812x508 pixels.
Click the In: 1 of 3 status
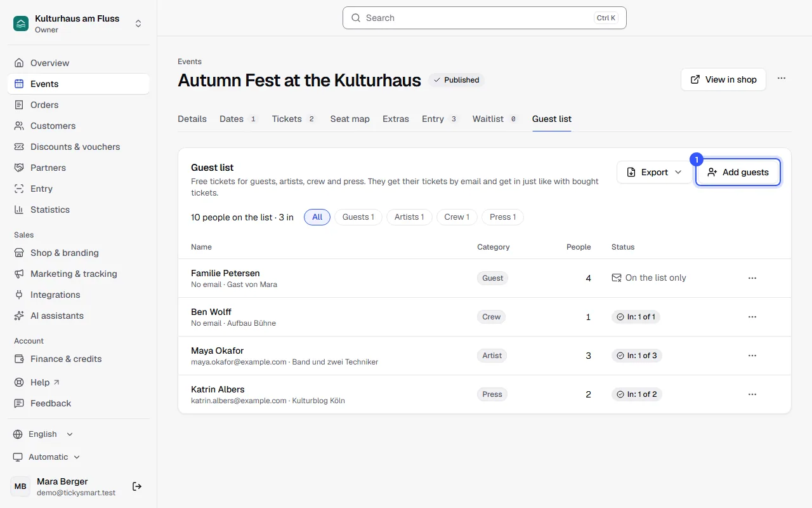[637, 356]
